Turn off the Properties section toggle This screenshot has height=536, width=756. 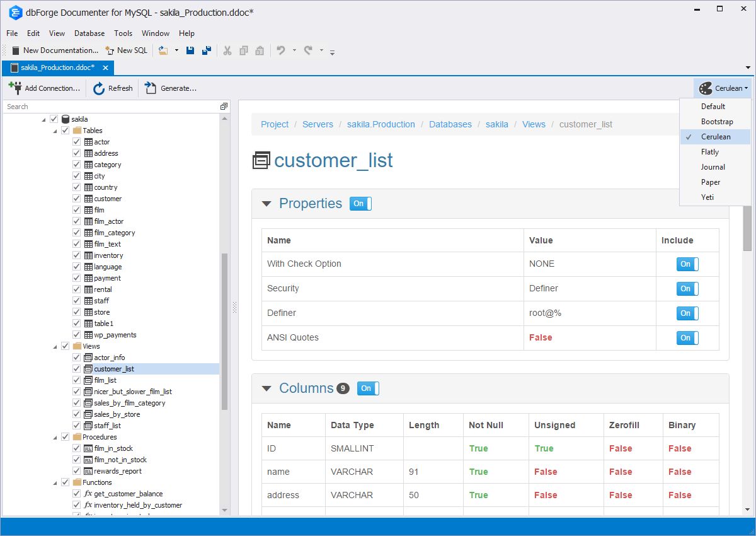[x=360, y=204]
